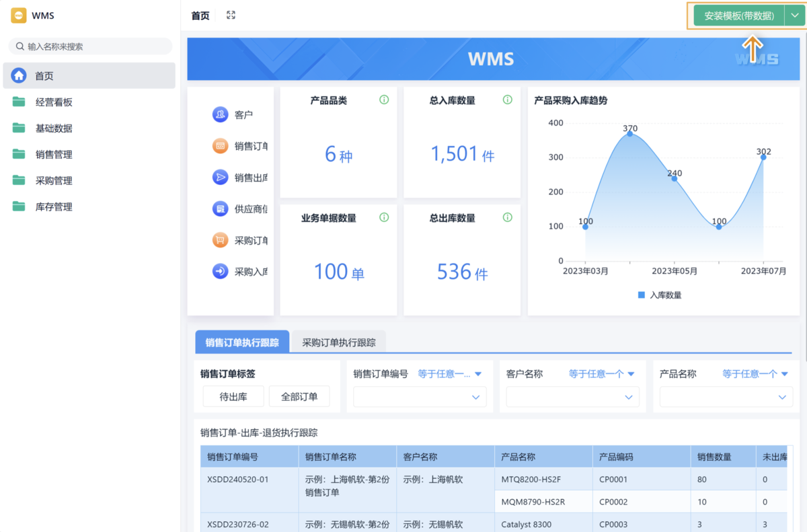Open the 销售订单编号 value select box
807x532 pixels.
point(420,397)
